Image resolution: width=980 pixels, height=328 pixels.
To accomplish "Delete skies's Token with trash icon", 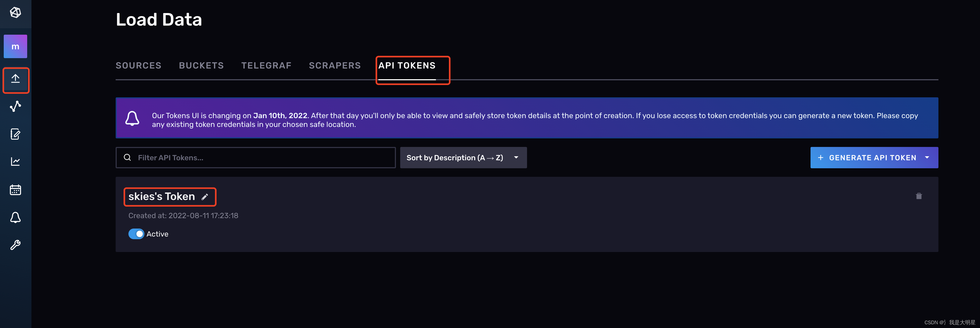I will pos(918,196).
